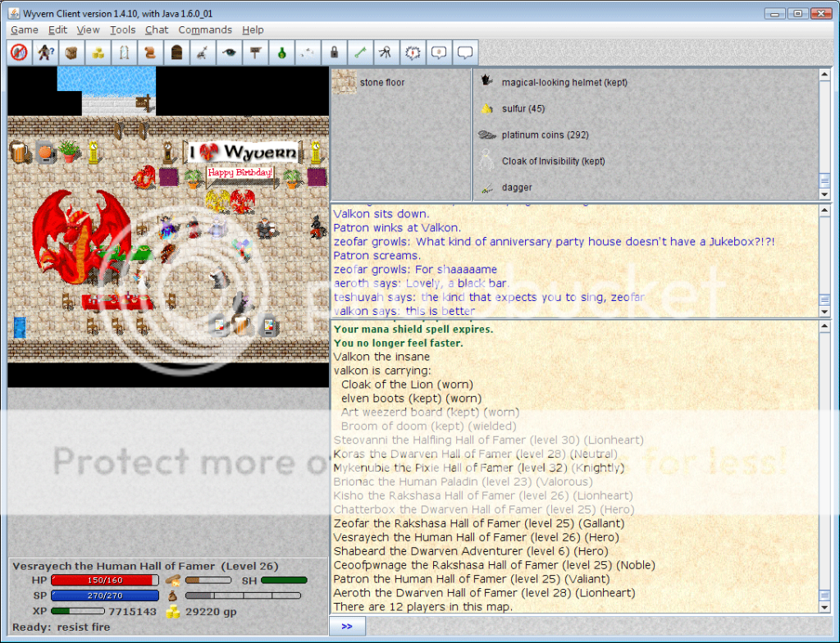The height and width of the screenshot is (643, 840).
Task: Open the View menu
Action: (x=88, y=30)
